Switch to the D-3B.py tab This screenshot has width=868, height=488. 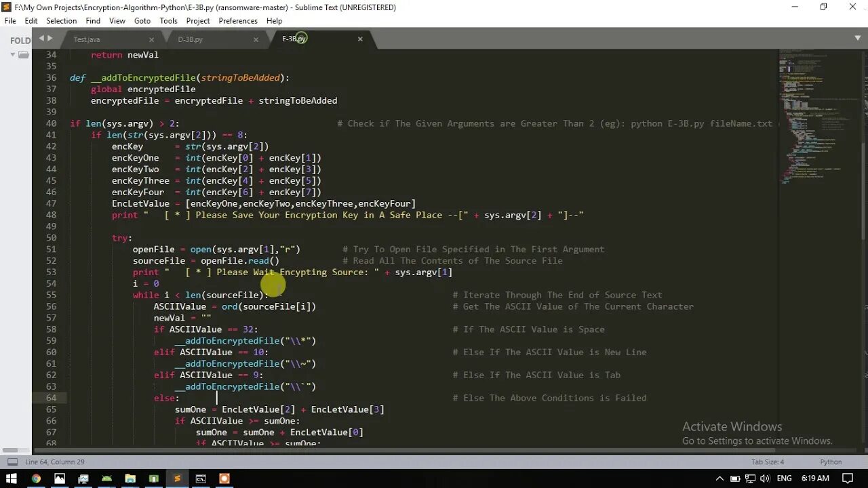tap(190, 39)
